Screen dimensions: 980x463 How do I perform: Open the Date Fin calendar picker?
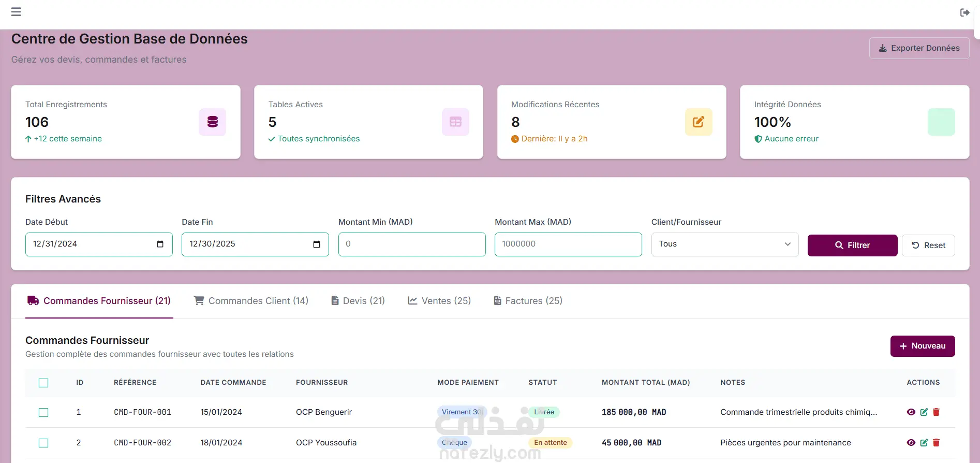(x=317, y=244)
